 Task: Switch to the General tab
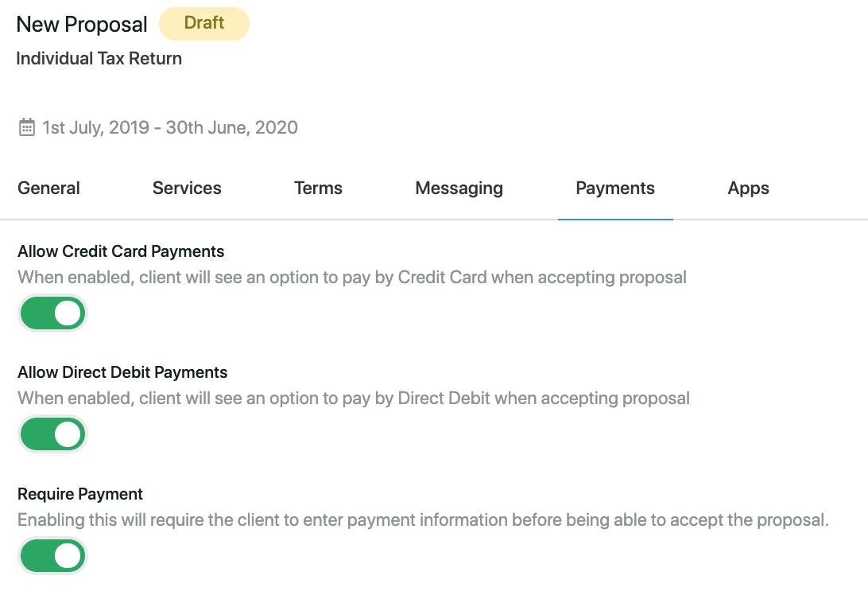tap(49, 189)
